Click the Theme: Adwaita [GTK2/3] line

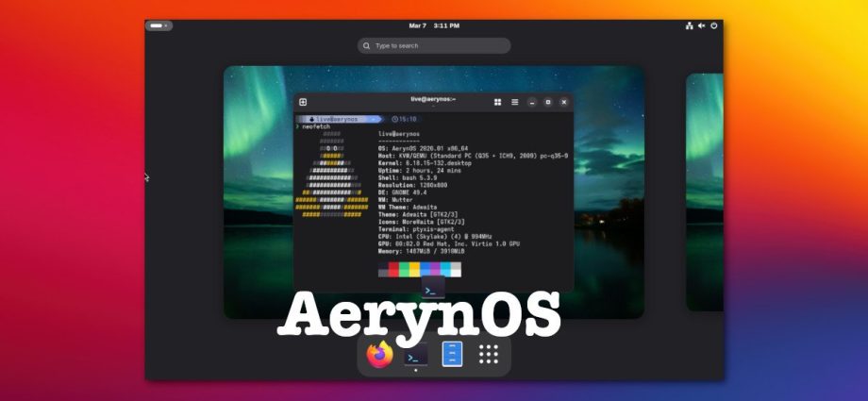click(418, 214)
